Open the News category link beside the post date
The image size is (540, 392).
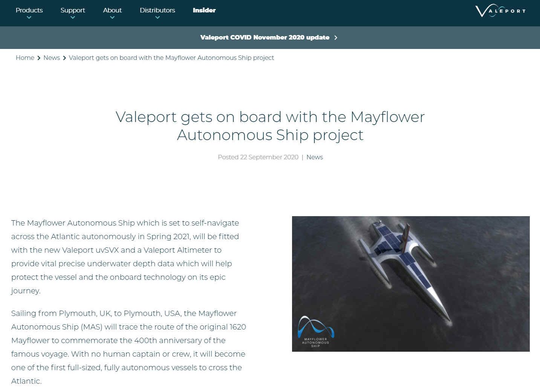(x=315, y=157)
